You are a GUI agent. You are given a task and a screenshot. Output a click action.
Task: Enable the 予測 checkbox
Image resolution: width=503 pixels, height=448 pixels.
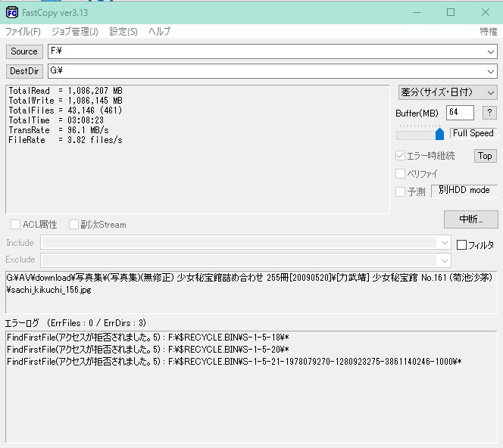(401, 191)
